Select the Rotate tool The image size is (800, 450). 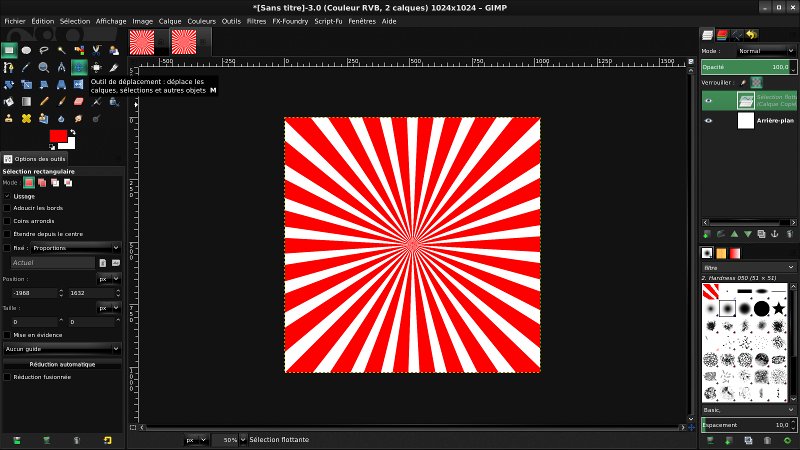9,85
